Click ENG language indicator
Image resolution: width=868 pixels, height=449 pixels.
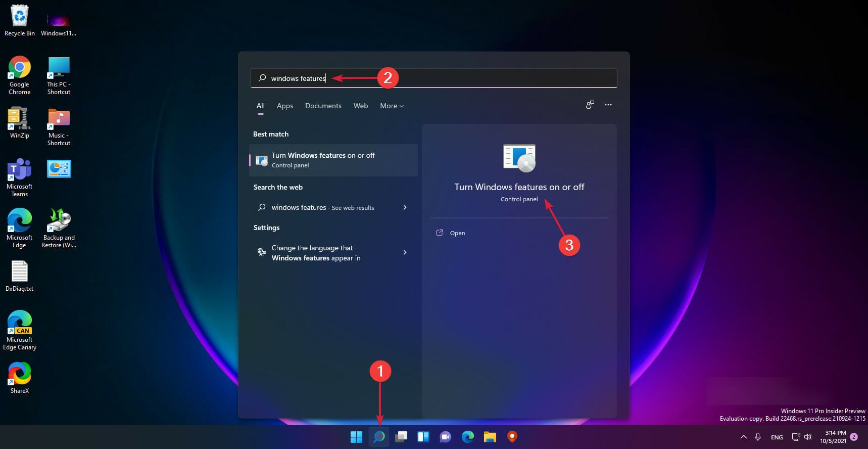(x=777, y=437)
